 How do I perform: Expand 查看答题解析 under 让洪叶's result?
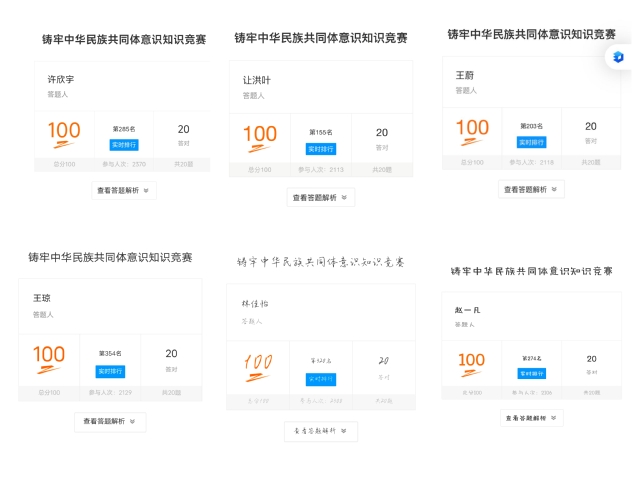tap(320, 198)
